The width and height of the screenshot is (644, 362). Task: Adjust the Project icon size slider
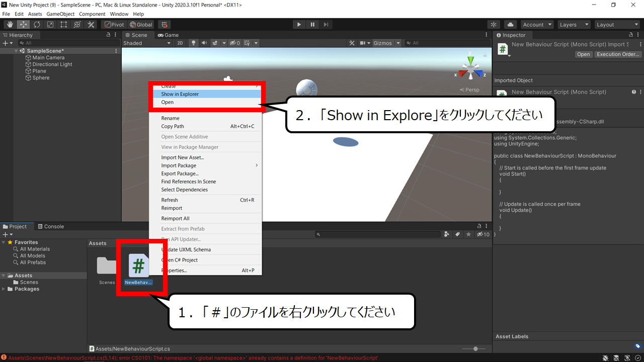475,348
